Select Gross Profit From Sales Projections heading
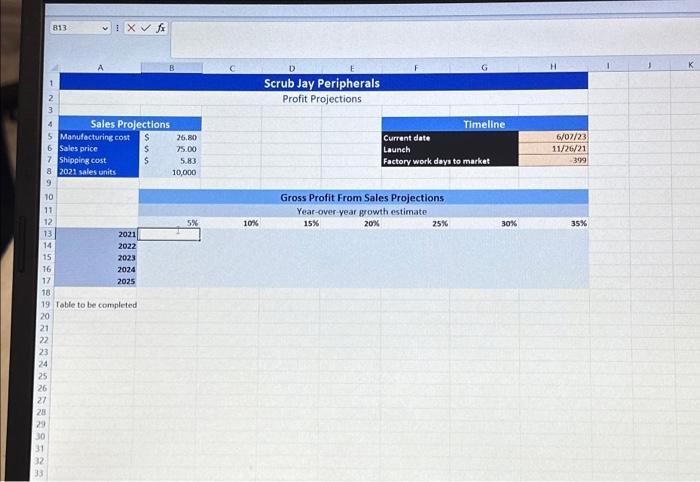Image resolution: width=700 pixels, height=482 pixels. [x=363, y=197]
